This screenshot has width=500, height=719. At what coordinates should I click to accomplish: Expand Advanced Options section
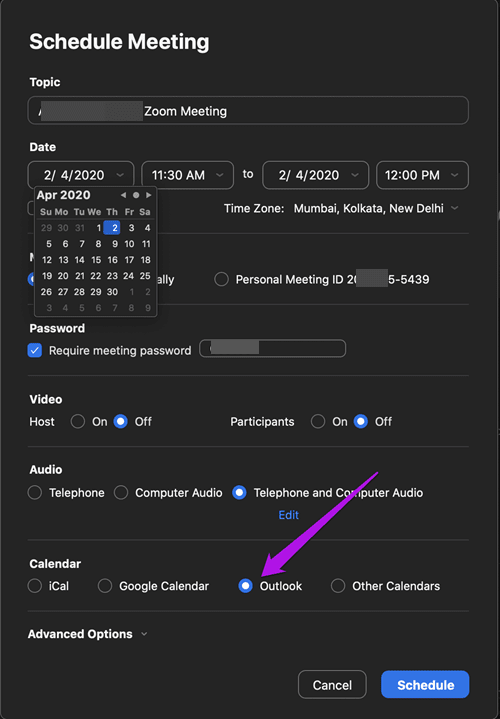88,634
